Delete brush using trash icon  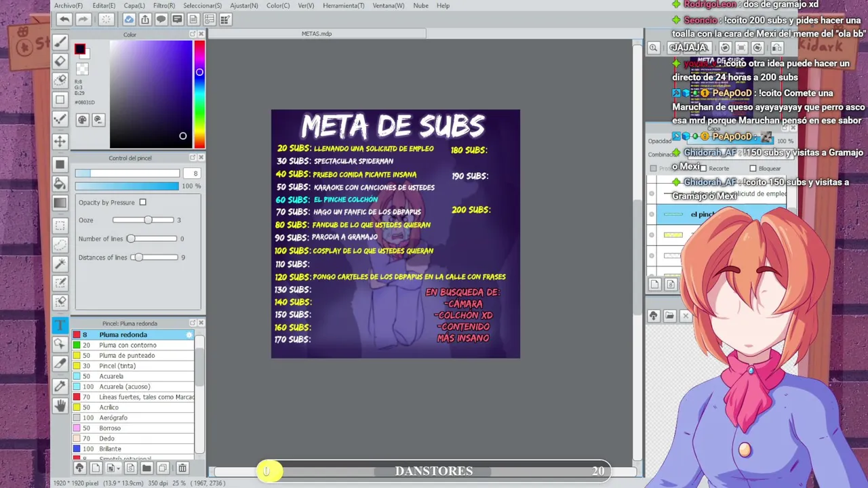tap(182, 468)
